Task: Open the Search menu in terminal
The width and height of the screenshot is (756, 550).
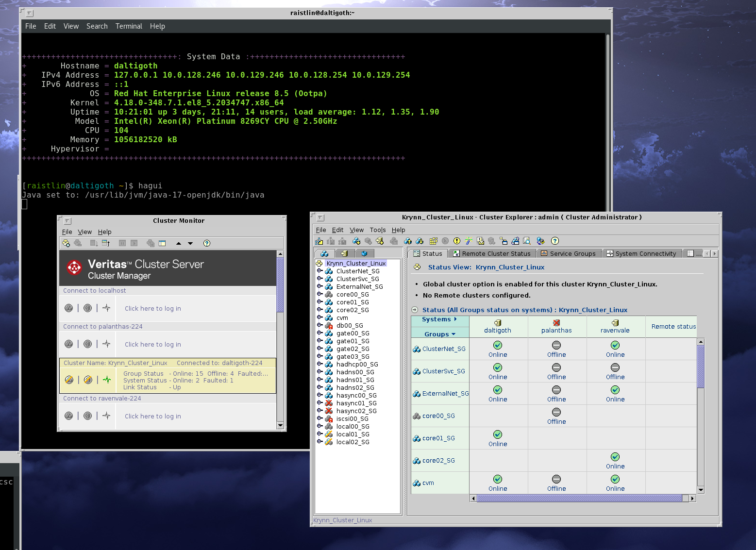Action: (x=97, y=26)
